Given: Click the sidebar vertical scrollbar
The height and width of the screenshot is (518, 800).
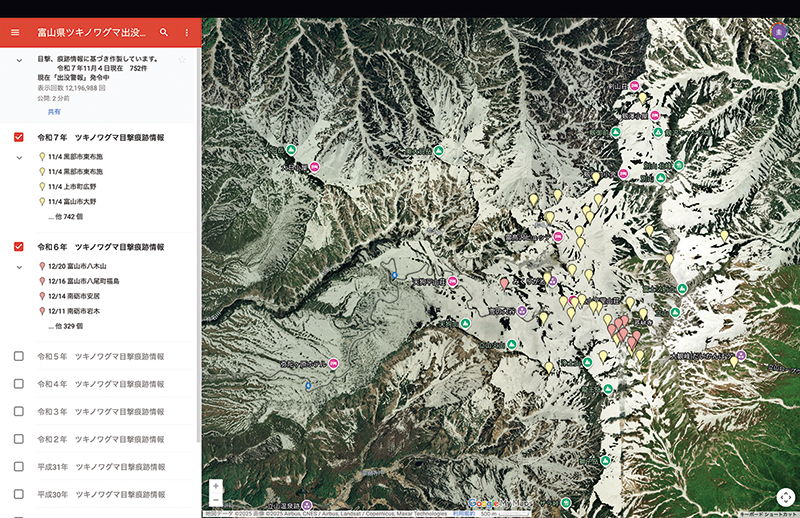Looking at the screenshot, I should click(x=198, y=250).
